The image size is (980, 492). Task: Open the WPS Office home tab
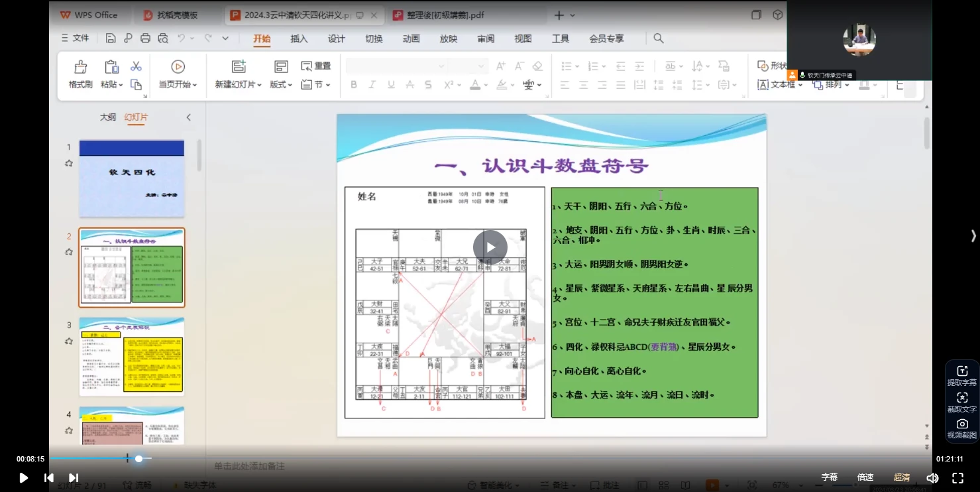(89, 15)
